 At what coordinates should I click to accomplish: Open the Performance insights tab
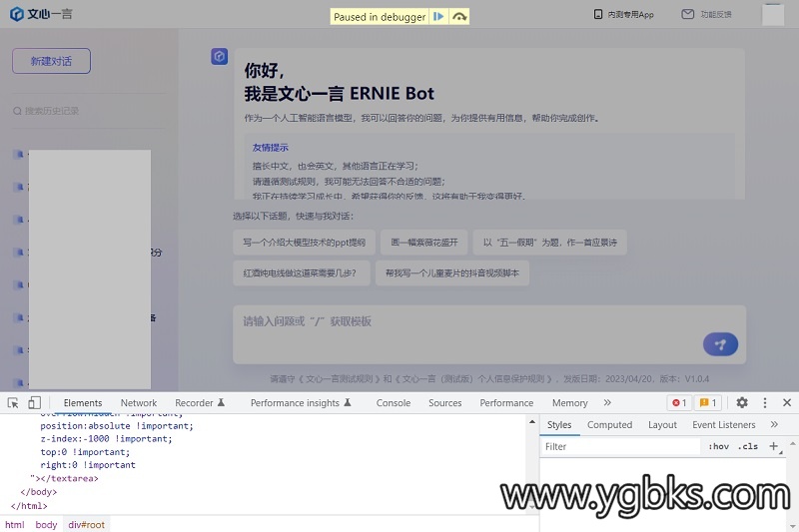pyautogui.click(x=301, y=402)
